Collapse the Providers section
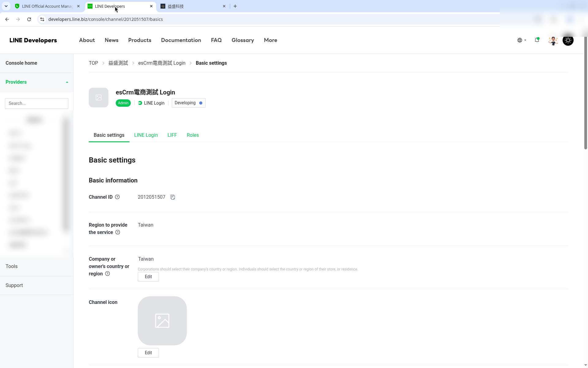The height and width of the screenshot is (368, 588). pos(37,82)
